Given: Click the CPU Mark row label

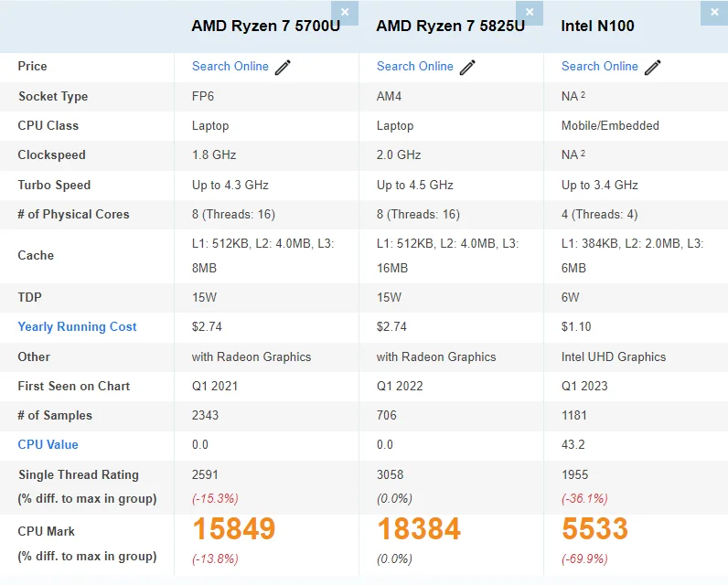Looking at the screenshot, I should 47,531.
